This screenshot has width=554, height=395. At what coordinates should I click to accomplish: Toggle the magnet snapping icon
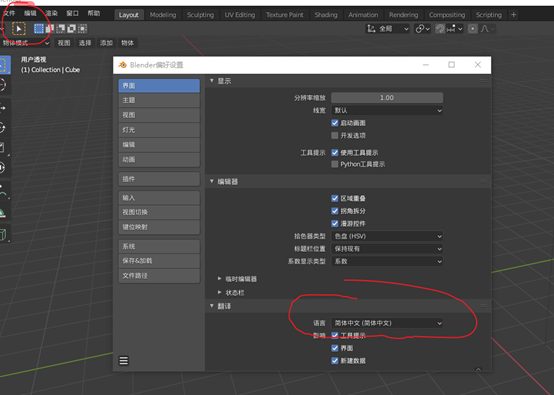[440, 29]
